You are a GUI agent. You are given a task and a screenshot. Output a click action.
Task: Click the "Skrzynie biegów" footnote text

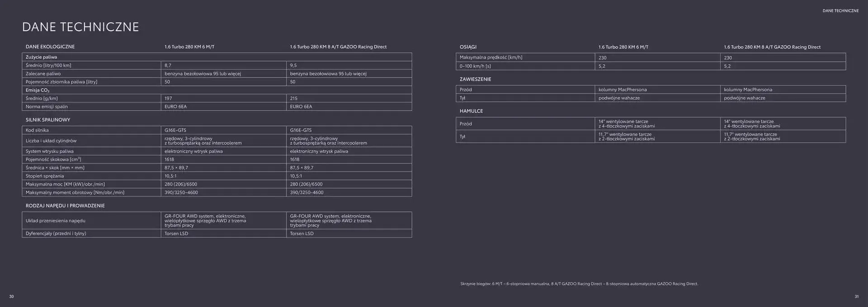coord(579,284)
